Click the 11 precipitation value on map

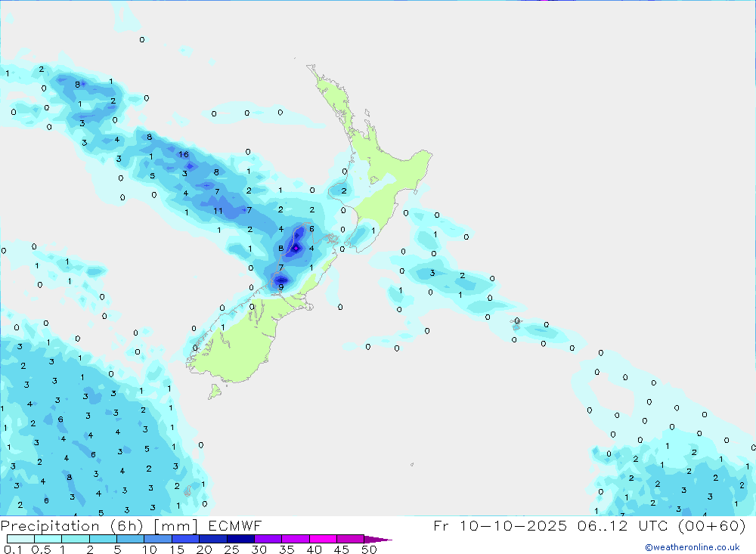pyautogui.click(x=218, y=211)
